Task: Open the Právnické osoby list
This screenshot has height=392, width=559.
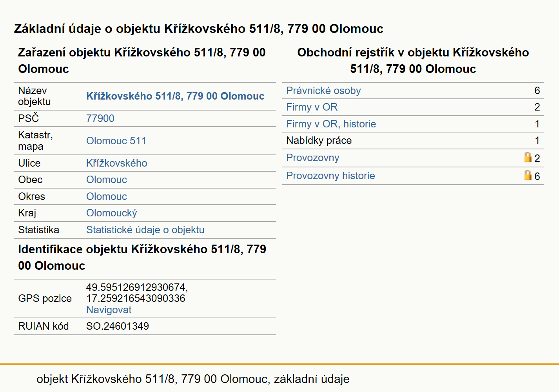Action: point(323,91)
